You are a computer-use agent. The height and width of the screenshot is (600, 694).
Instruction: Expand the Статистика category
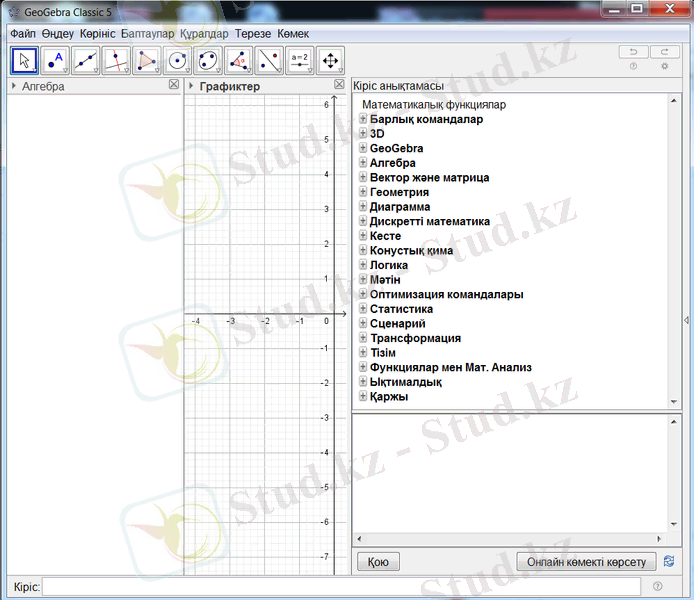click(363, 308)
